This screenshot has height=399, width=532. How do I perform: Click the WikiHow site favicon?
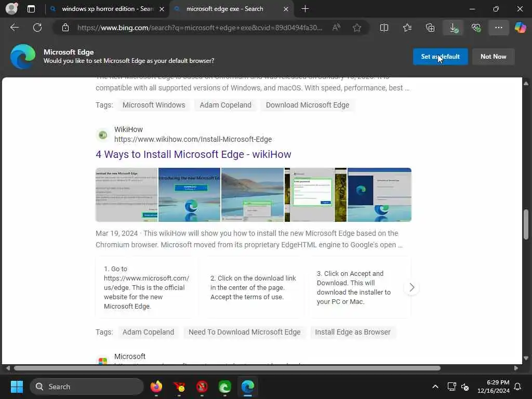coord(102,135)
